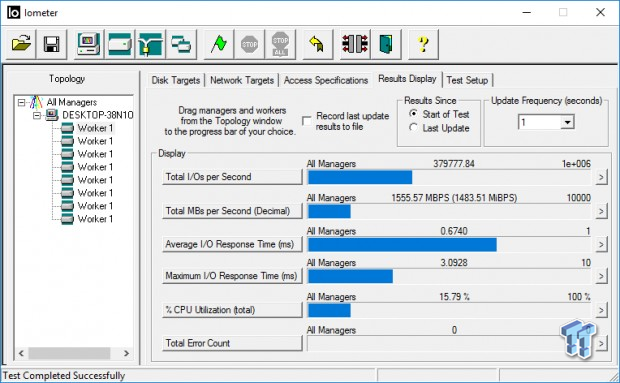Image resolution: width=620 pixels, height=383 pixels.
Task: Collapse the DESKTOP-38N10 manager node
Action: 37,115
